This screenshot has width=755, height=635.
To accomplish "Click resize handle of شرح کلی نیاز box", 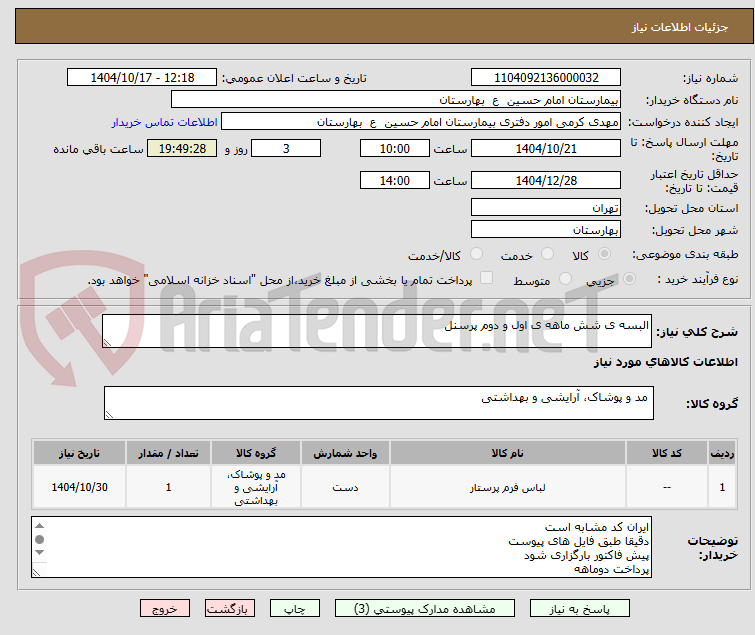I will coord(107,343).
